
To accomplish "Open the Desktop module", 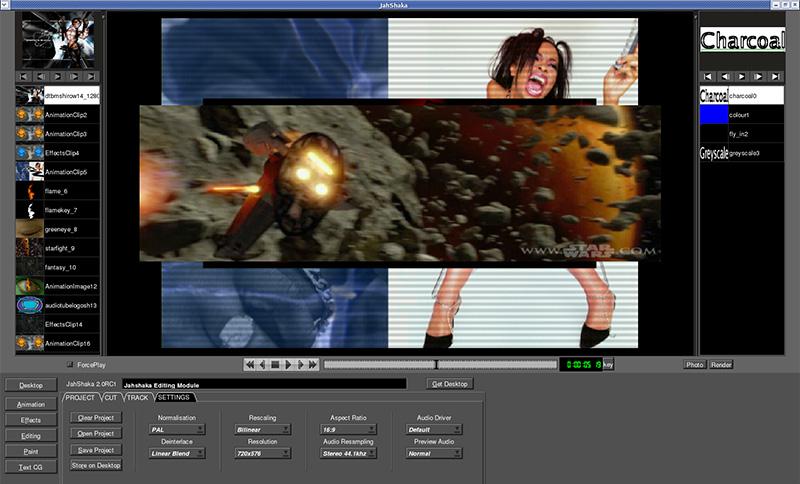I will coord(31,385).
